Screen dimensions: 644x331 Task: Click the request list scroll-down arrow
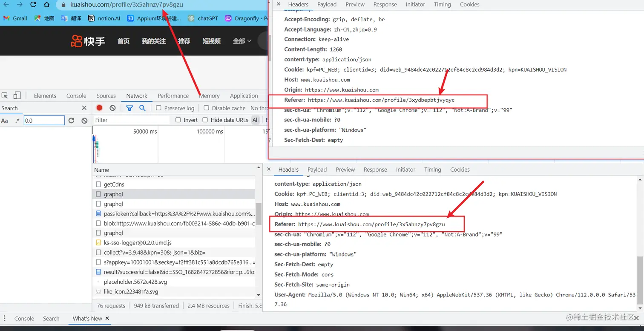tap(259, 295)
